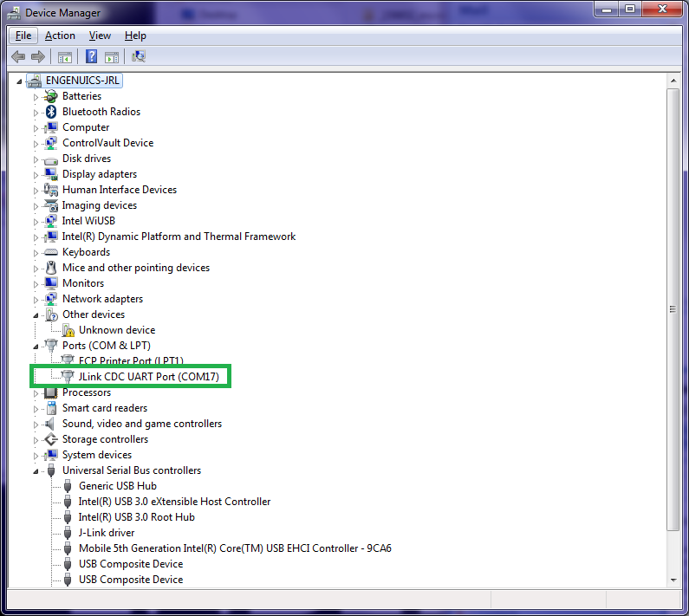
Task: Click the vertical scrollbar thumb
Action: pyautogui.click(x=673, y=309)
